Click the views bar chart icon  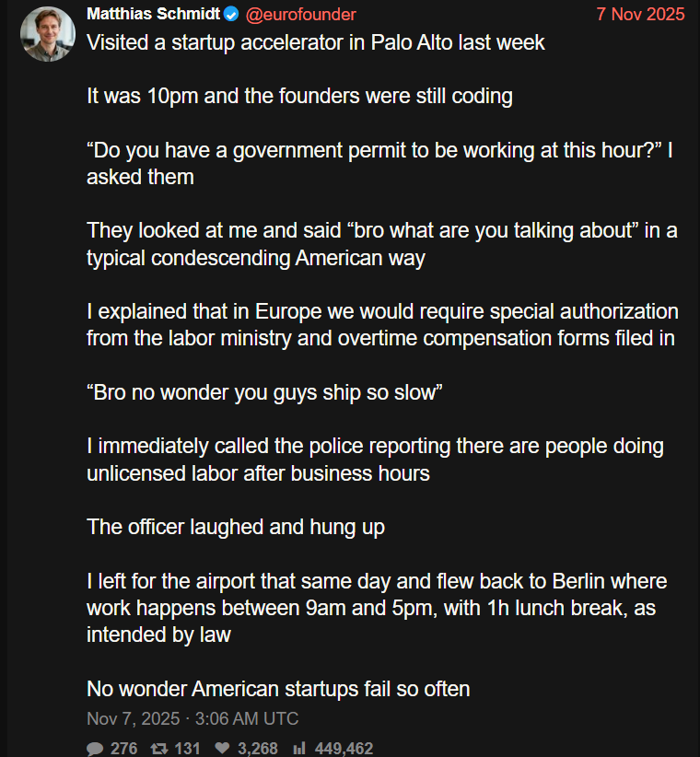[298, 749]
